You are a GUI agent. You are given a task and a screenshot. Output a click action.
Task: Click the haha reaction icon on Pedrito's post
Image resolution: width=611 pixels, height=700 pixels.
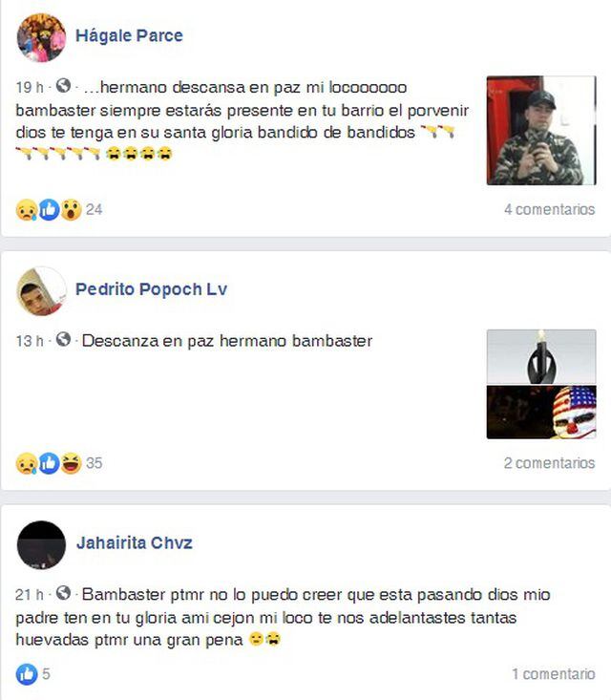71,463
